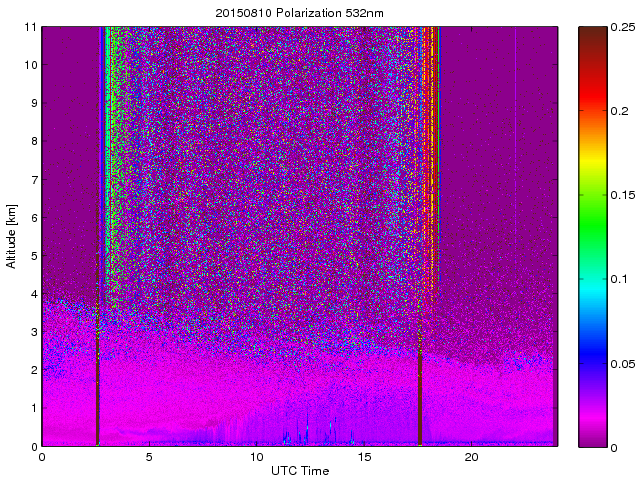Select the x-axis tick label 5
Viewport: 640px width, 480px height.
click(x=149, y=457)
